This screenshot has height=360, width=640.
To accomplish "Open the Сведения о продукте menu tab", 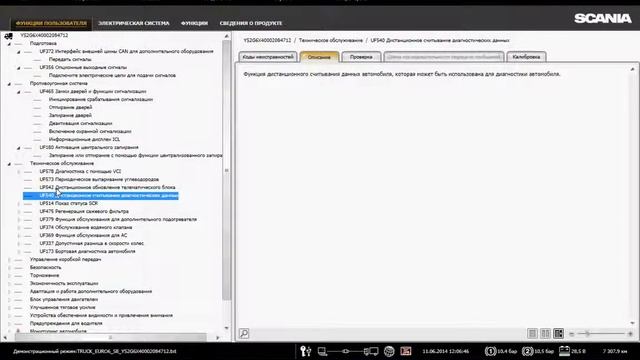I will tap(251, 23).
